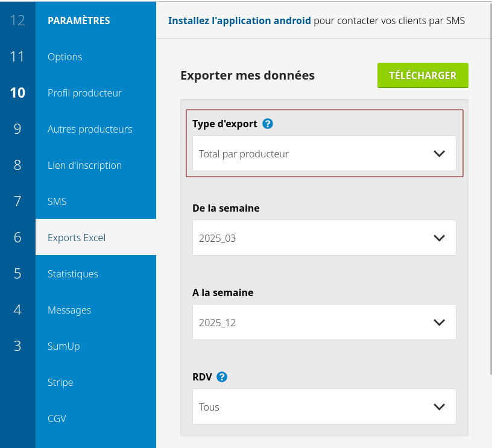Image resolution: width=492 pixels, height=448 pixels.
Task: Open the A la semaine dropdown
Action: click(324, 323)
